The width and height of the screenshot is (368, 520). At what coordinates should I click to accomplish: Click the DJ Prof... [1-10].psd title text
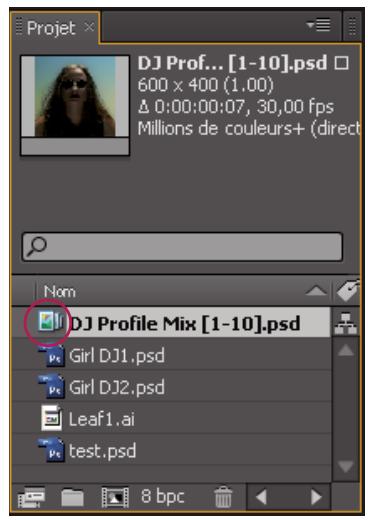232,63
